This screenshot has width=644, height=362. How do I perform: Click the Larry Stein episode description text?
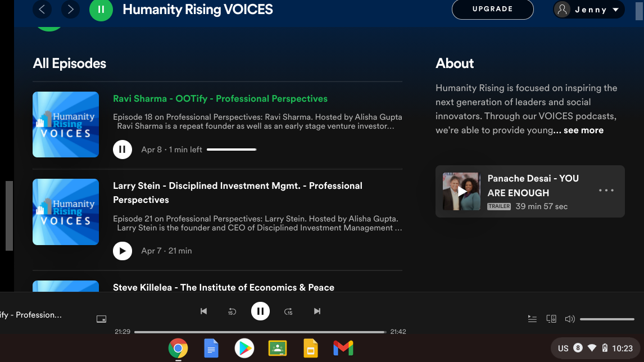click(257, 224)
